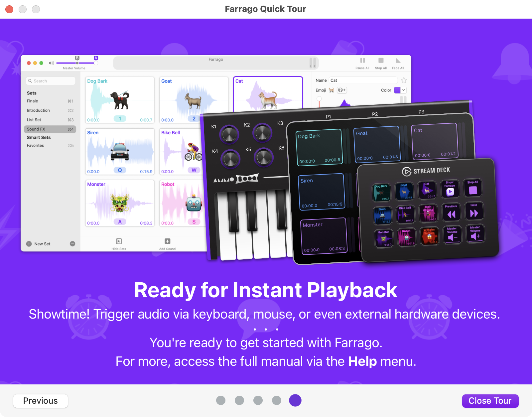The image size is (532, 417).
Task: Click the Train Whistle Stream Deck key
Action: pos(428,213)
